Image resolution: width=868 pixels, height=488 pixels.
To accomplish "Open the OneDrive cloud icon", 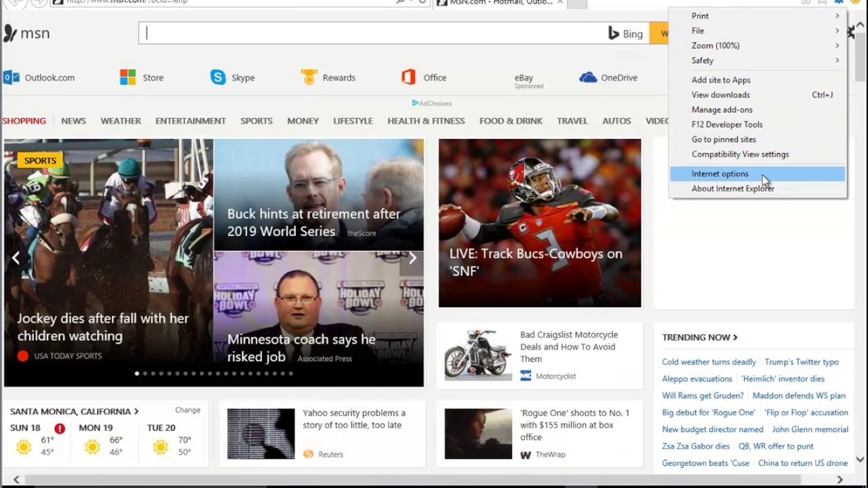I will pyautogui.click(x=588, y=77).
